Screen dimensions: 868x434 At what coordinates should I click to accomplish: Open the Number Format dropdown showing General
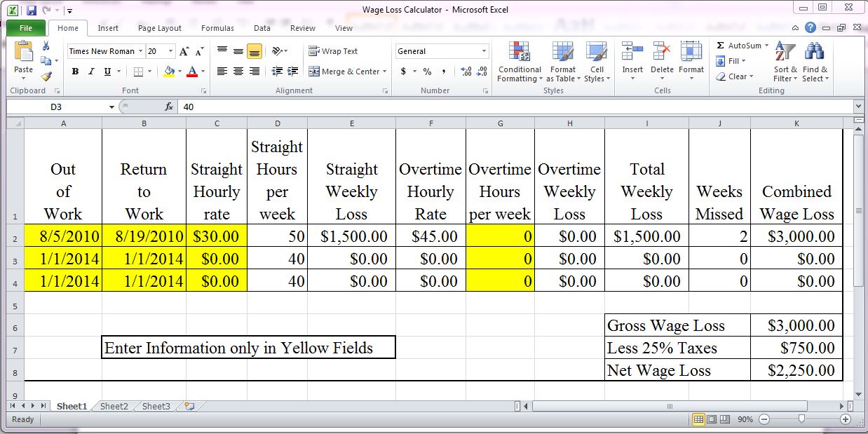pyautogui.click(x=440, y=50)
